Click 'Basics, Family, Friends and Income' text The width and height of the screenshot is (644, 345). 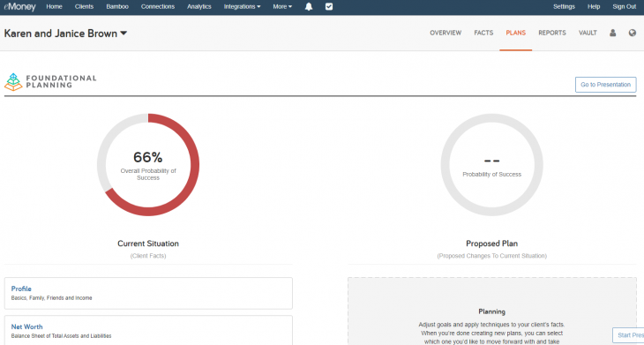[51, 298]
